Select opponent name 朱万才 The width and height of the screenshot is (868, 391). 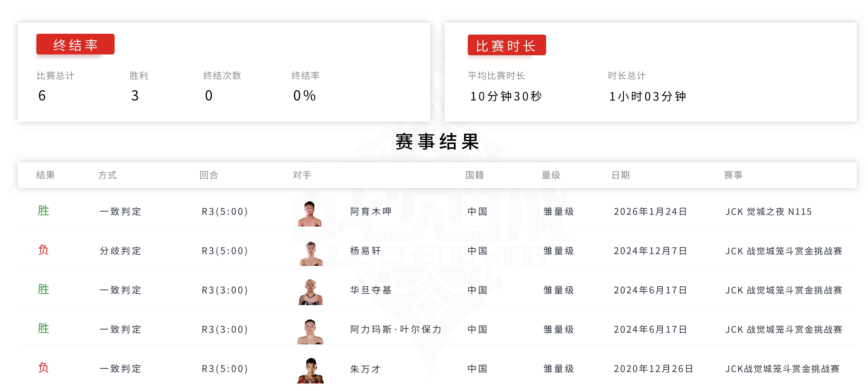365,369
